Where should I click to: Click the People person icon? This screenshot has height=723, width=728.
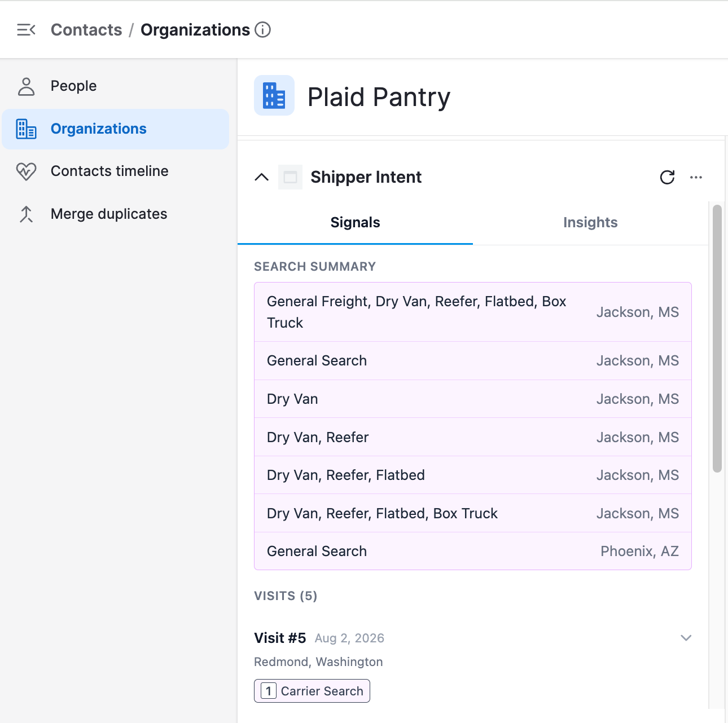pos(27,86)
